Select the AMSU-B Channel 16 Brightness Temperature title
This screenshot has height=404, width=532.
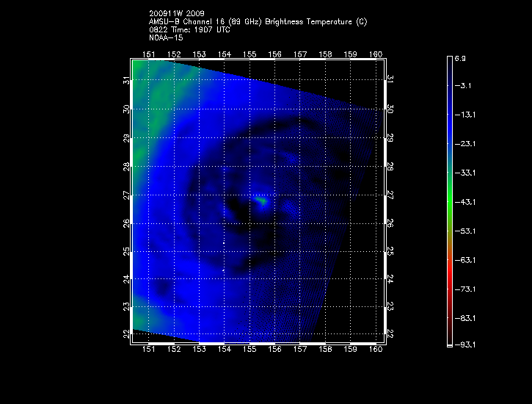(x=258, y=22)
